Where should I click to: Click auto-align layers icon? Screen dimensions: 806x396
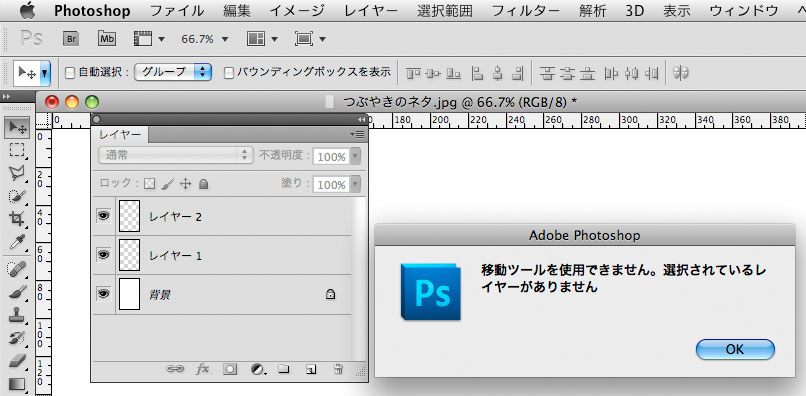(681, 74)
